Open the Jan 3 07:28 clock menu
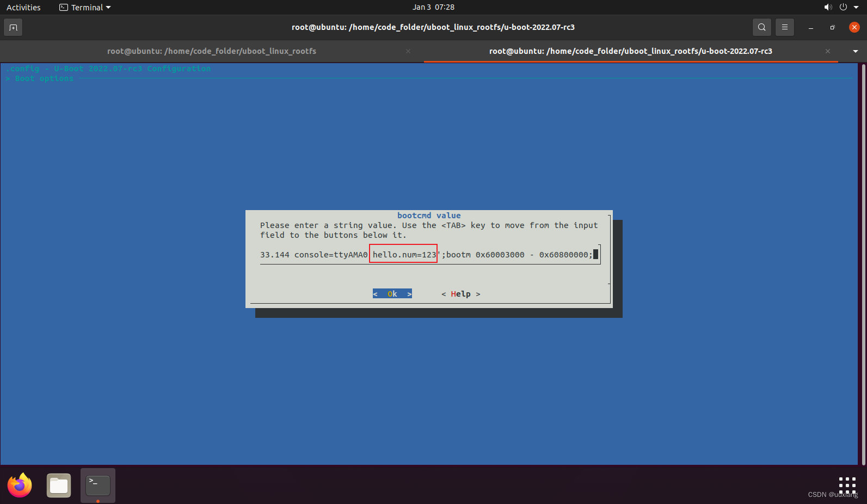Viewport: 867px width, 504px height. [x=433, y=7]
